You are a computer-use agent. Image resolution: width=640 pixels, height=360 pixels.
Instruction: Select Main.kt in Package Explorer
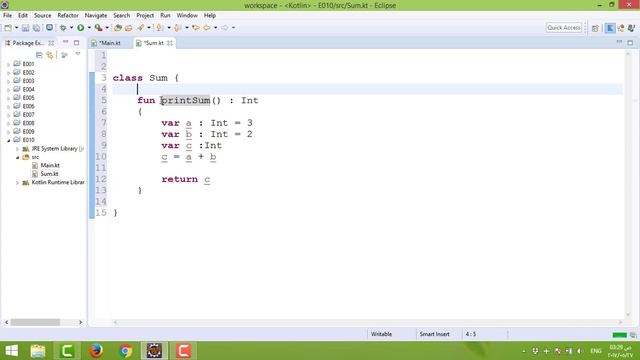click(x=50, y=165)
